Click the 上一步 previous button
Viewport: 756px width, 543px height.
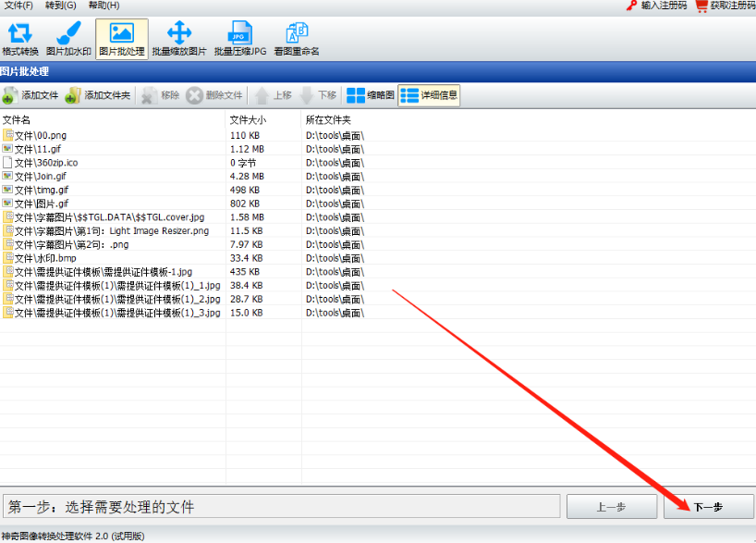(611, 507)
